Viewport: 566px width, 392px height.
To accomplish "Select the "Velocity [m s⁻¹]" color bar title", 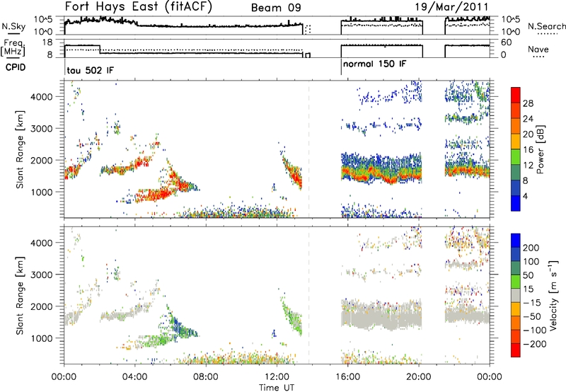I will click(x=553, y=295).
